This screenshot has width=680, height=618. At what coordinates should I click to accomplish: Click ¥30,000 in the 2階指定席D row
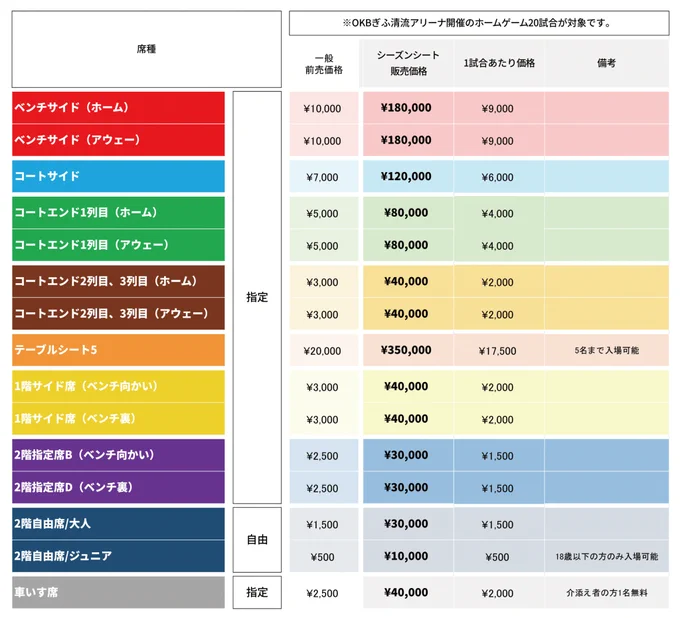tap(406, 487)
